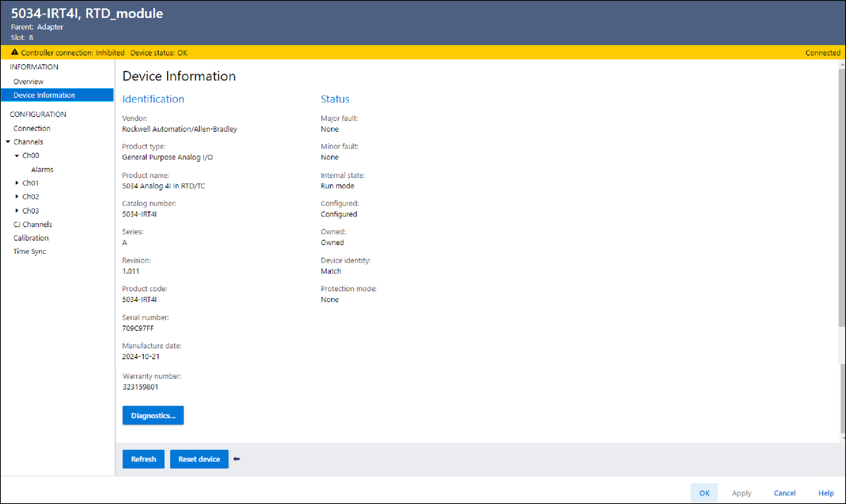Click Cancel to discard changes
The width and height of the screenshot is (846, 504).
click(784, 493)
